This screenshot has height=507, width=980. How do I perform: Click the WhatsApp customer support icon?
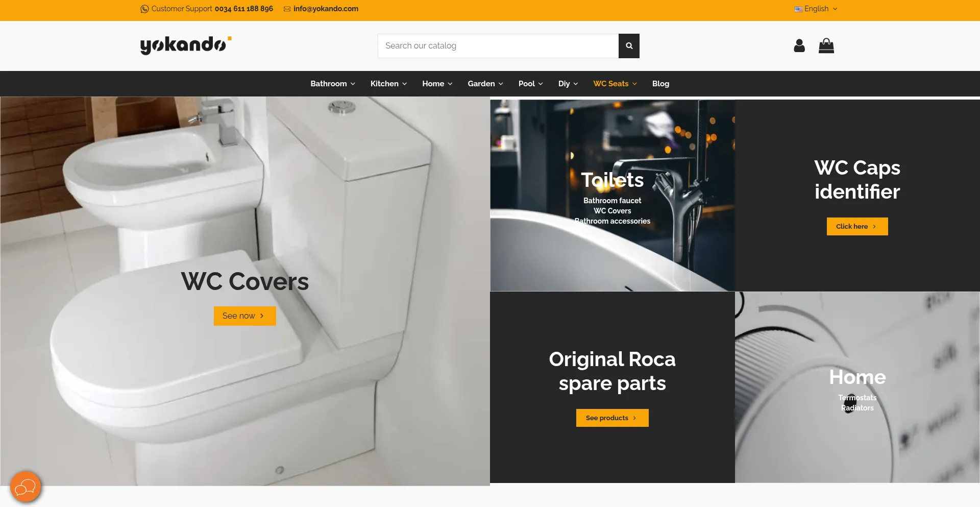click(144, 9)
